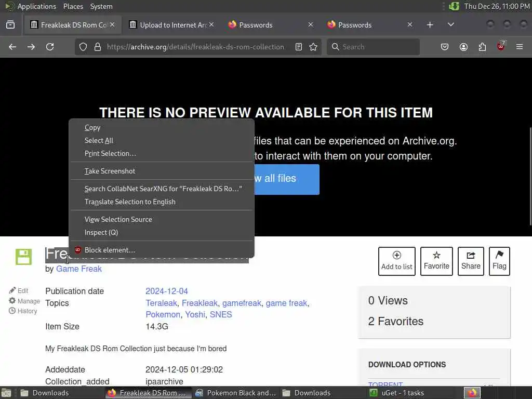Open Firefox application menu
This screenshot has height=399, width=532.
click(x=520, y=47)
